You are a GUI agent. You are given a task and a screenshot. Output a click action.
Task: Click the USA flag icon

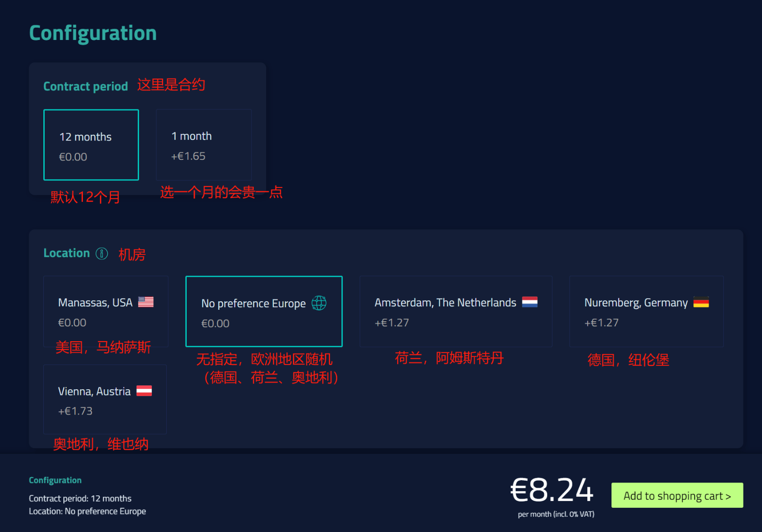146,302
